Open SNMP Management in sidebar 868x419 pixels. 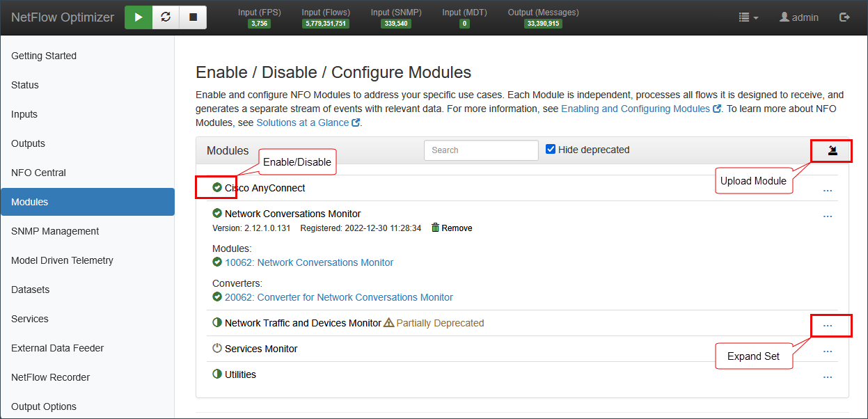click(87, 231)
